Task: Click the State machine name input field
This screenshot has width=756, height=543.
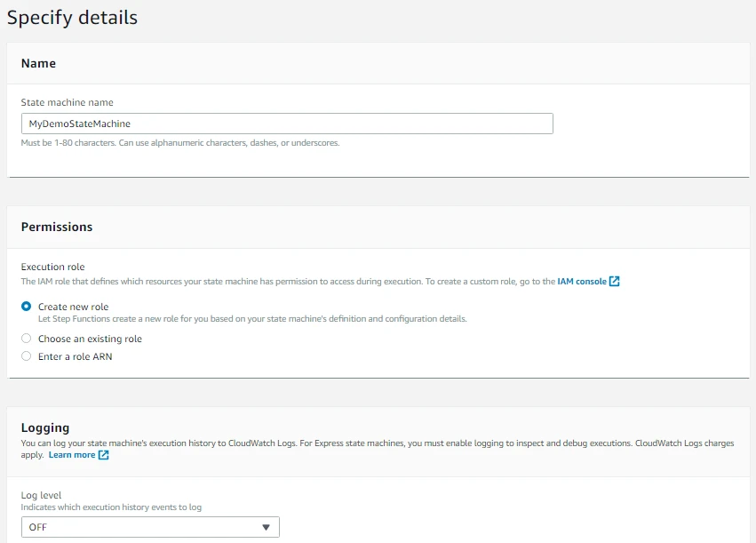Action: pyautogui.click(x=287, y=124)
